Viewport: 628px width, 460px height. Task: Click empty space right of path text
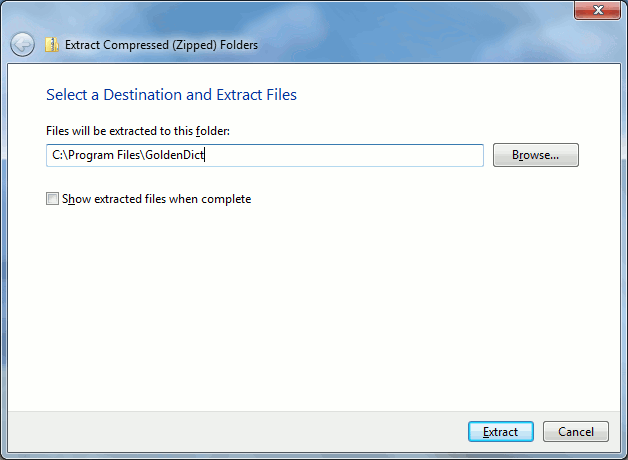pyautogui.click(x=344, y=155)
